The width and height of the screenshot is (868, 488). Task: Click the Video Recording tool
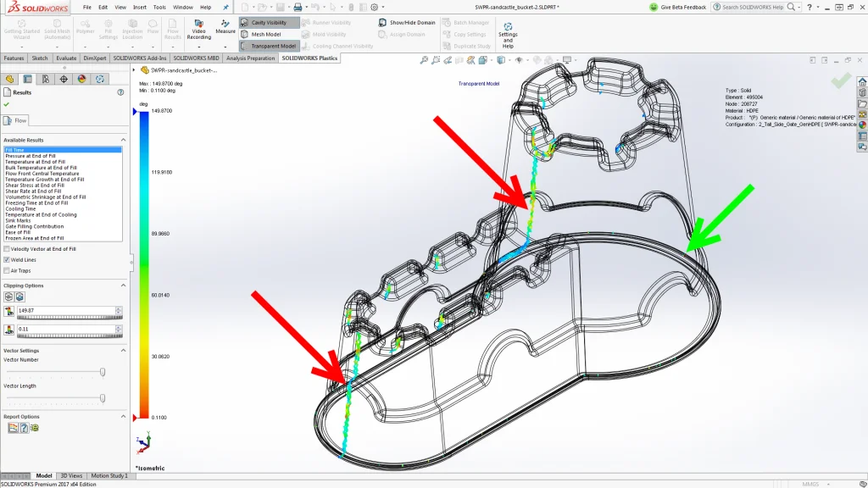click(x=198, y=30)
